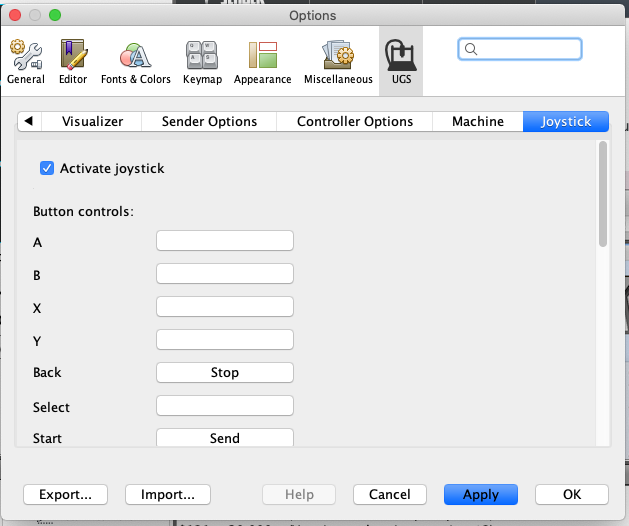The image size is (629, 526).
Task: Open the General options category
Action: tap(25, 62)
